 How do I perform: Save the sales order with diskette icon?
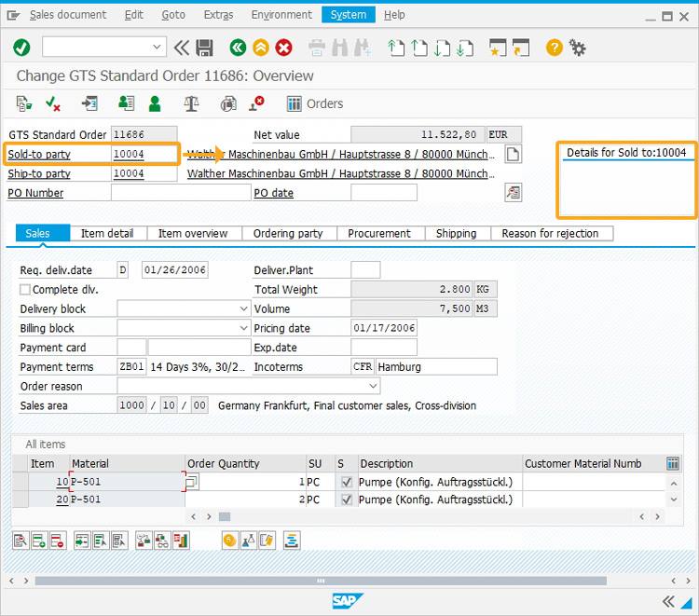pos(205,48)
